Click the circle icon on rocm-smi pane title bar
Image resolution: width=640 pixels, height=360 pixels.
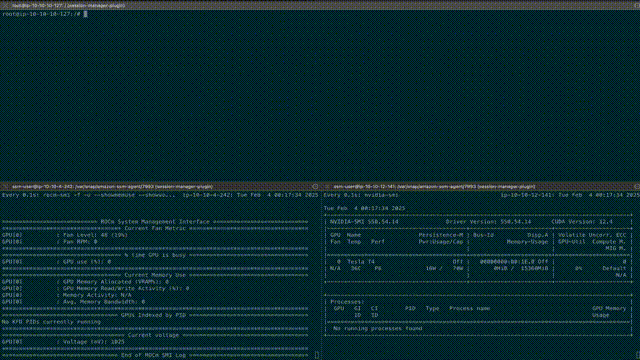click(315, 187)
